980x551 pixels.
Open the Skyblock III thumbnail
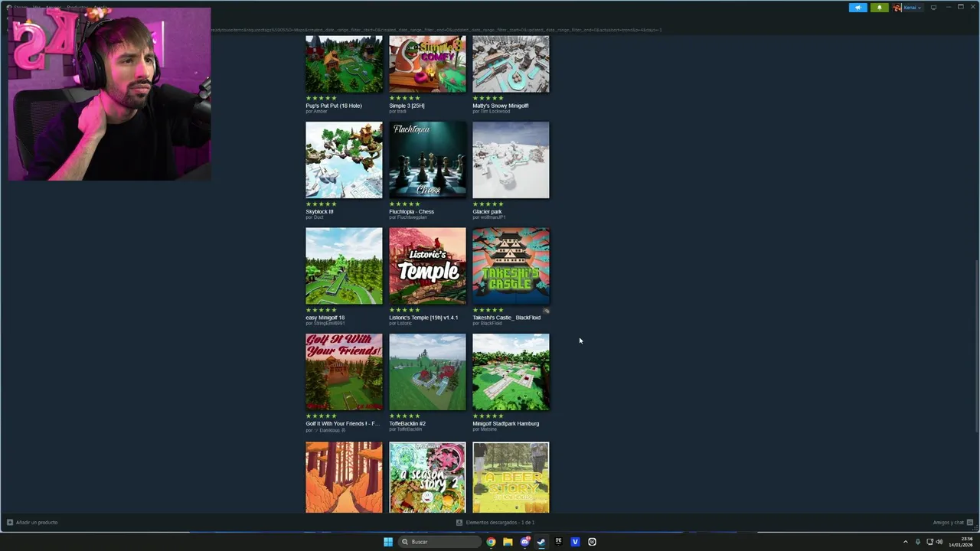(344, 160)
